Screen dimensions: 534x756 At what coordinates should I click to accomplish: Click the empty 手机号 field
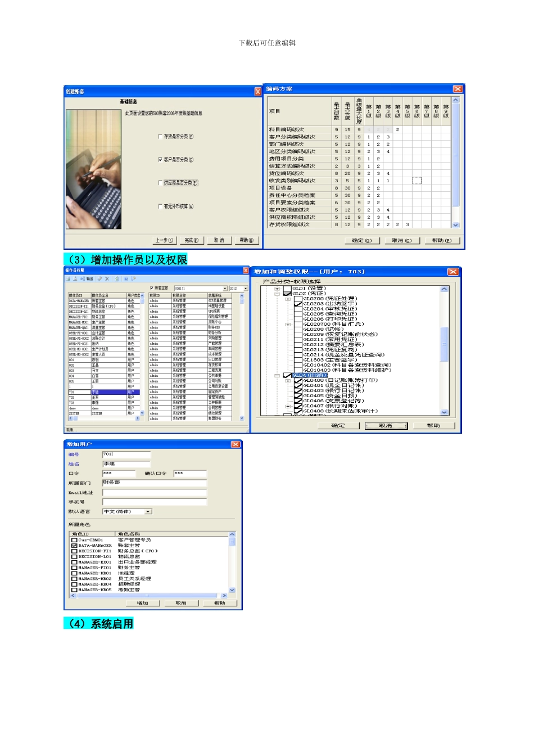click(x=155, y=502)
